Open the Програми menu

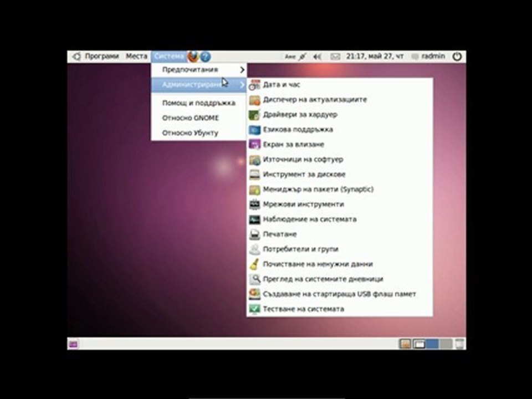point(102,57)
